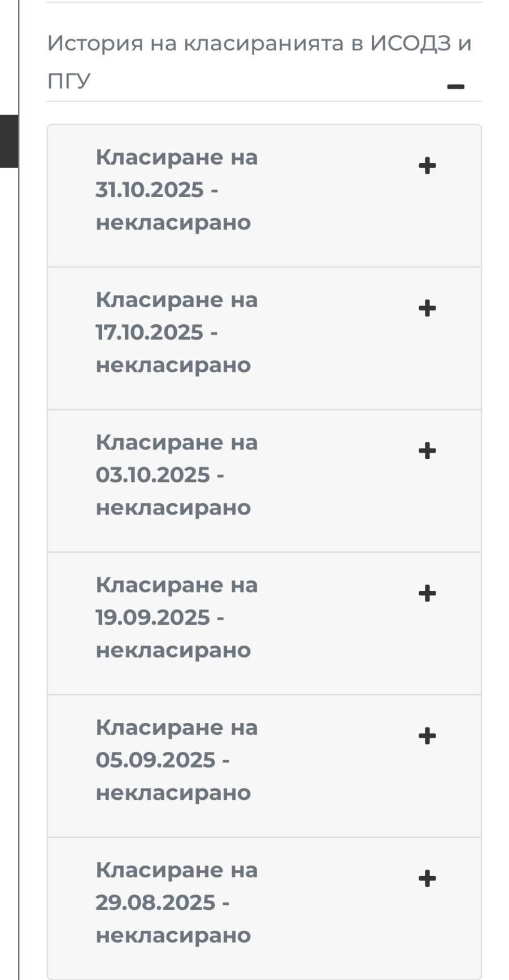Collapse the История на класиранията section minus icon

tap(455, 86)
